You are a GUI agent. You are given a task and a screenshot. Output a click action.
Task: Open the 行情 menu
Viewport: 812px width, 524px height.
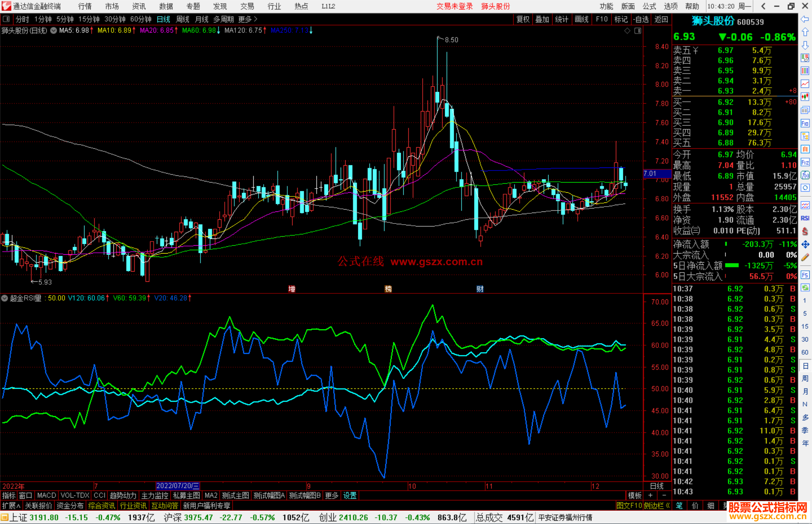coord(85,6)
